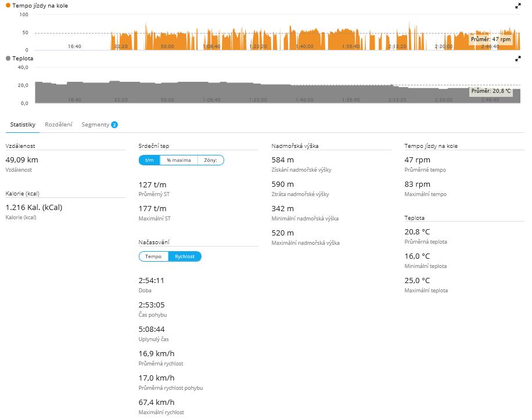Select the Statistiky tab

23,125
